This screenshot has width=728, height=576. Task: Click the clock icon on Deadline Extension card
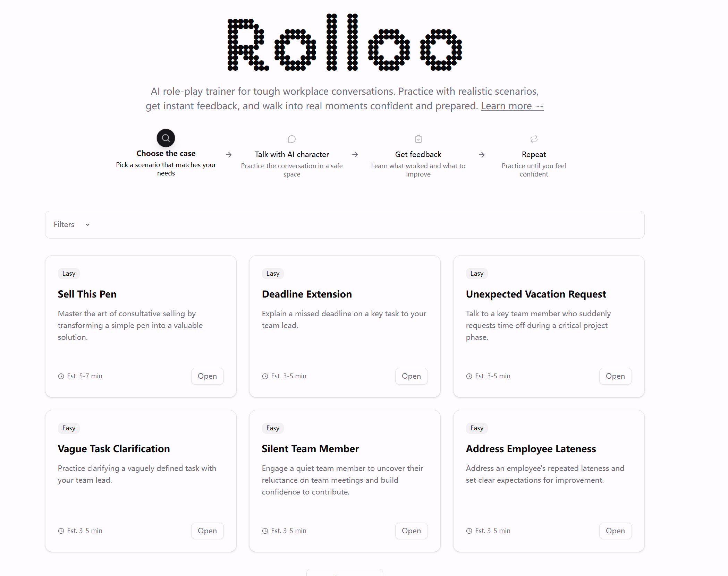point(265,376)
